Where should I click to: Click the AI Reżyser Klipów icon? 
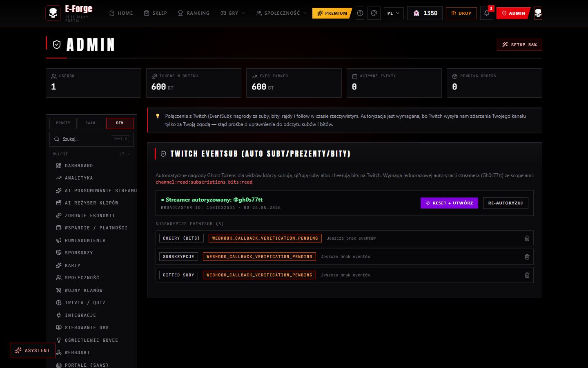pos(59,203)
